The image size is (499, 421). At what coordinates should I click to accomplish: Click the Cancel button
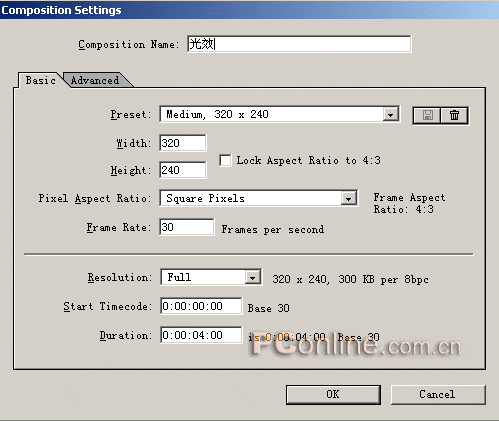pyautogui.click(x=437, y=395)
